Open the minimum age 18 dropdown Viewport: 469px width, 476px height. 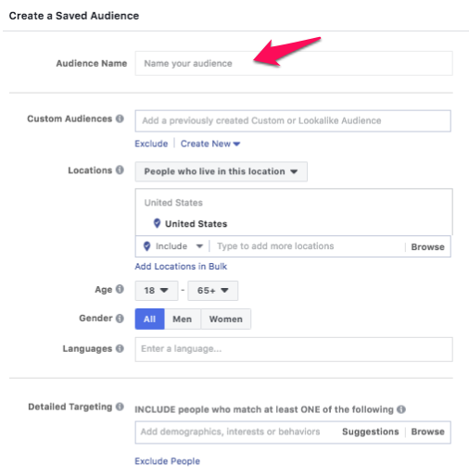[157, 291]
